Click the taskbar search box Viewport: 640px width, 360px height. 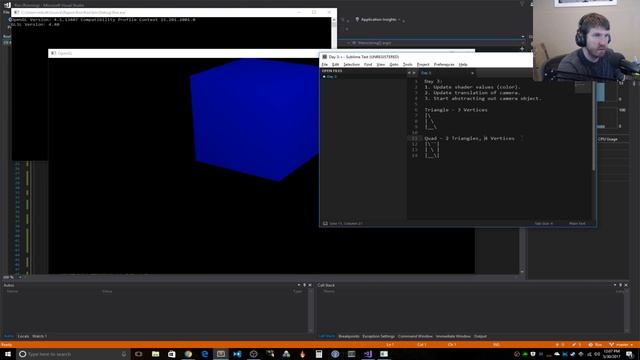click(73, 354)
